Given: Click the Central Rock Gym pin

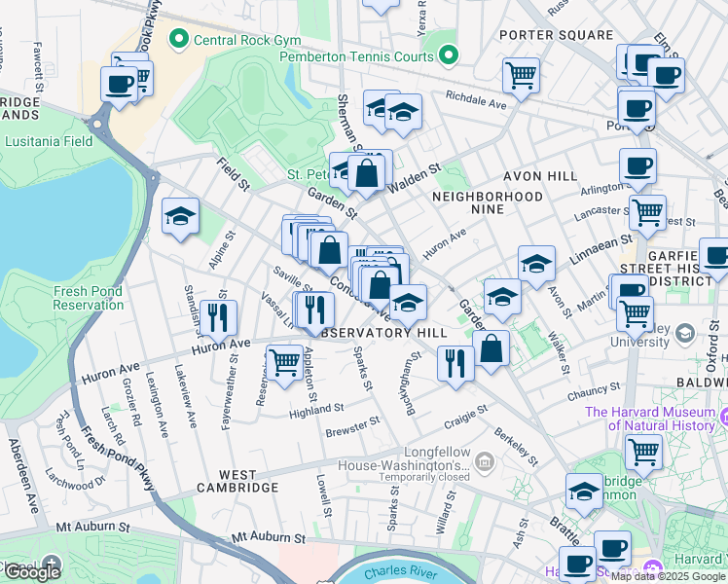Looking at the screenshot, I should (178, 40).
